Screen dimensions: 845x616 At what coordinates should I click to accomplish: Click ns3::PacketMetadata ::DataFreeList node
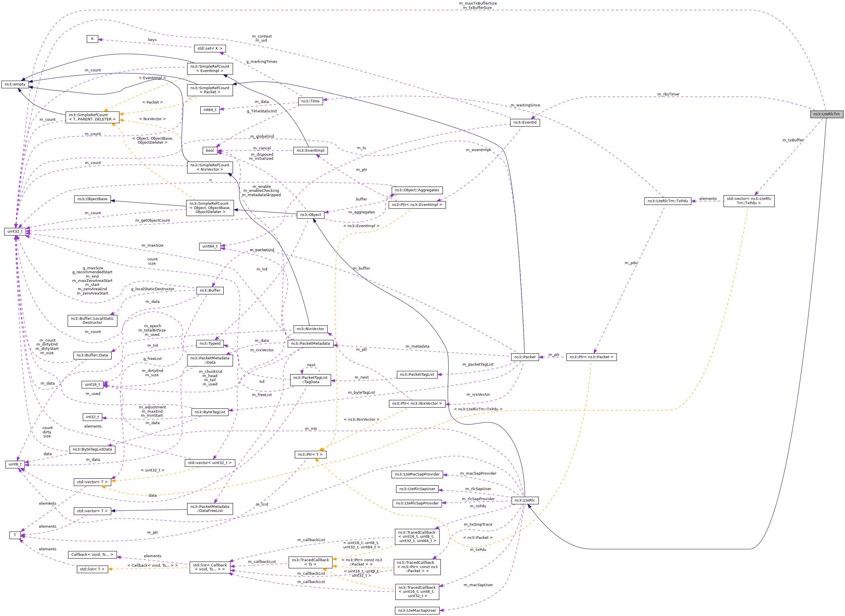(210, 509)
